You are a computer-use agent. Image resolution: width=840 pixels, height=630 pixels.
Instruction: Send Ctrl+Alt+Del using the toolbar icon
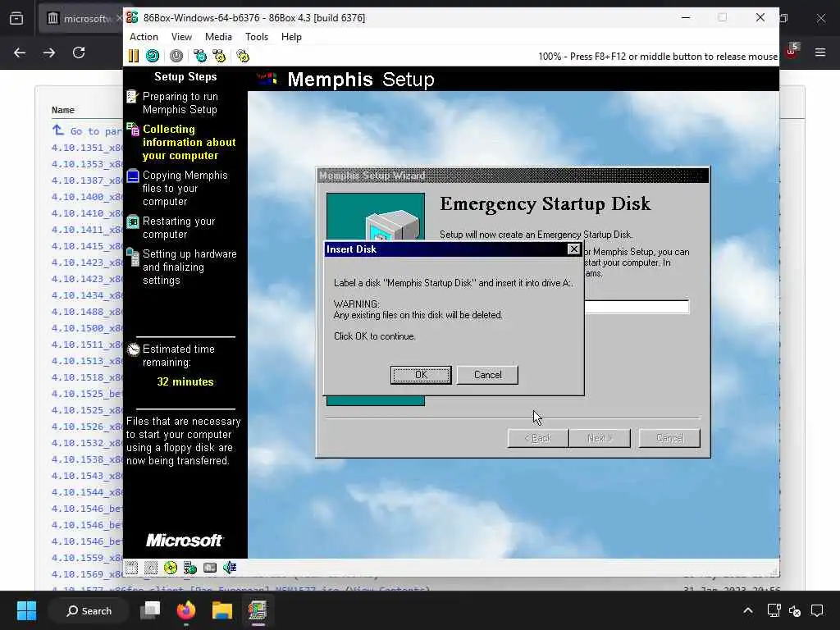(x=200, y=56)
